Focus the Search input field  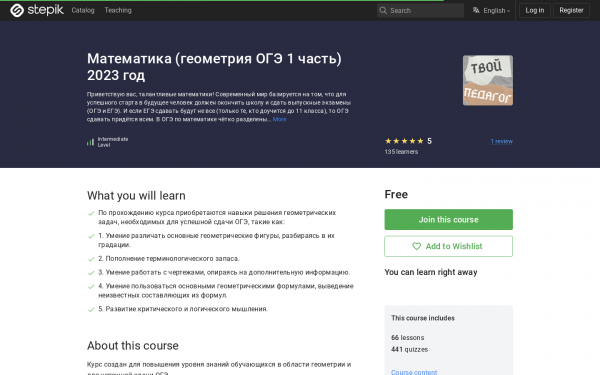point(420,10)
